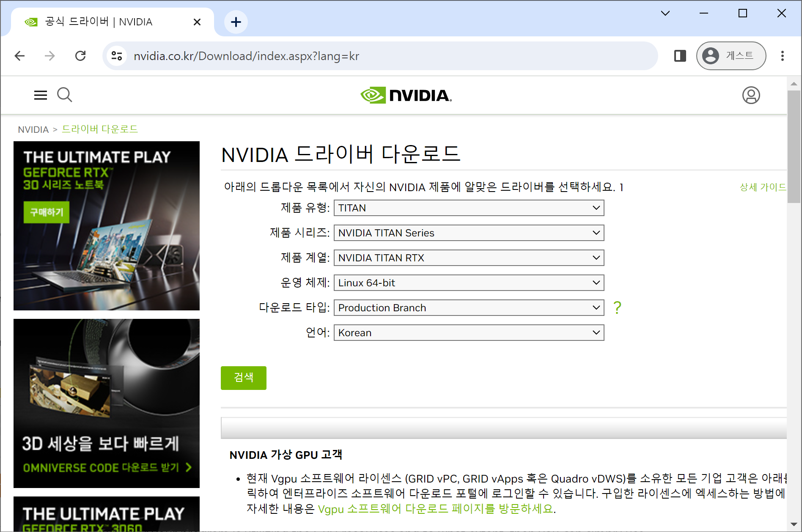802x532 pixels.
Task: Click the address bar URL field
Action: pyautogui.click(x=381, y=56)
